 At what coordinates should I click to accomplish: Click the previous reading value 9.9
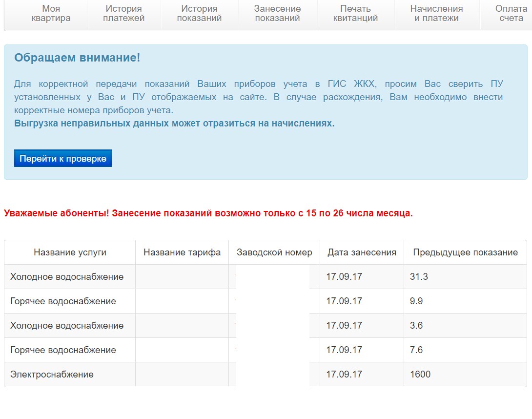click(416, 301)
